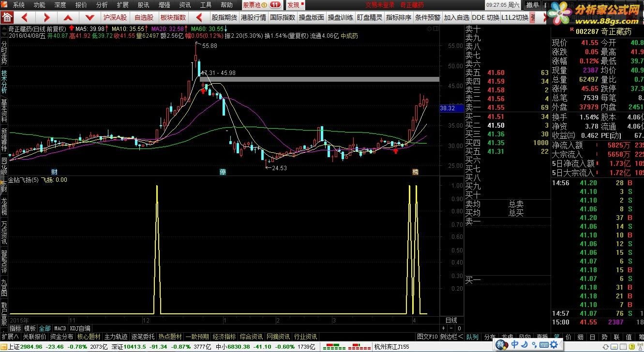Click the left arrow before 股指期货
This screenshot has height=352, width=644.
pyautogui.click(x=199, y=17)
